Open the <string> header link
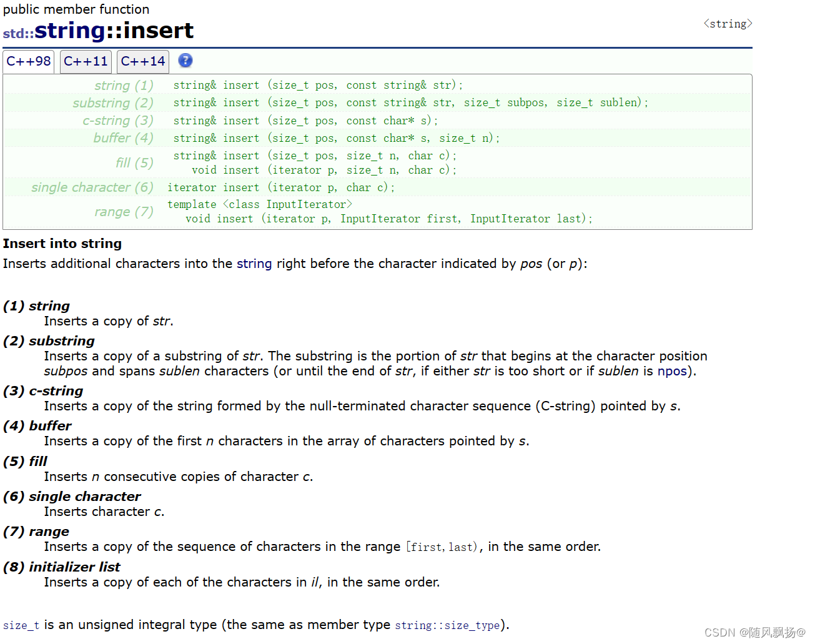Viewport: 815px width, 644px height. (x=728, y=24)
